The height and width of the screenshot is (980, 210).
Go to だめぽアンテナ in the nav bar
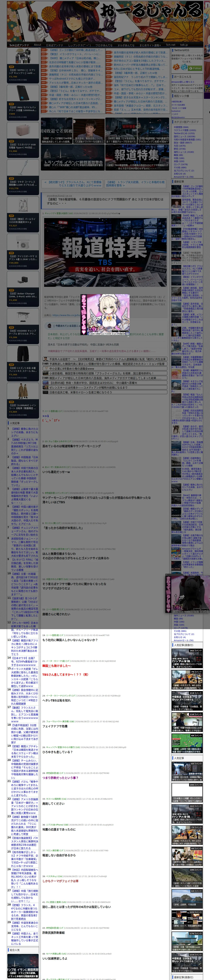click(54, 45)
